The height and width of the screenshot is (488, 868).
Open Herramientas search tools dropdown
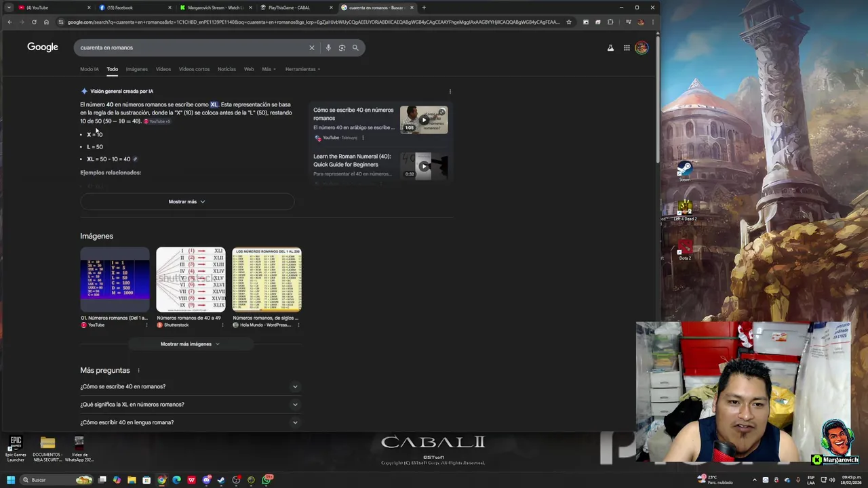[x=302, y=69]
